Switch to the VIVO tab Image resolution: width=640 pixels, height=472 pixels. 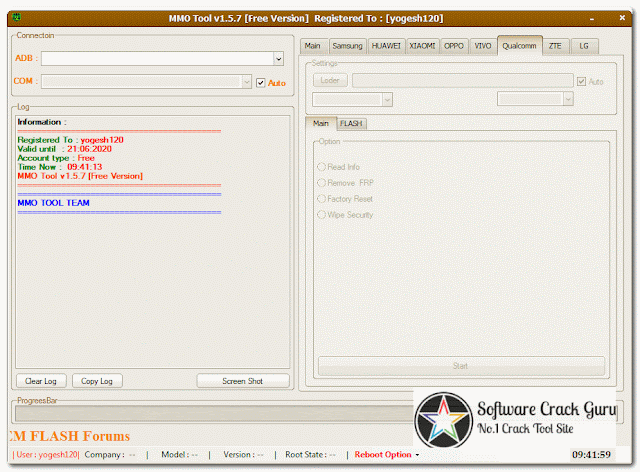pos(483,46)
